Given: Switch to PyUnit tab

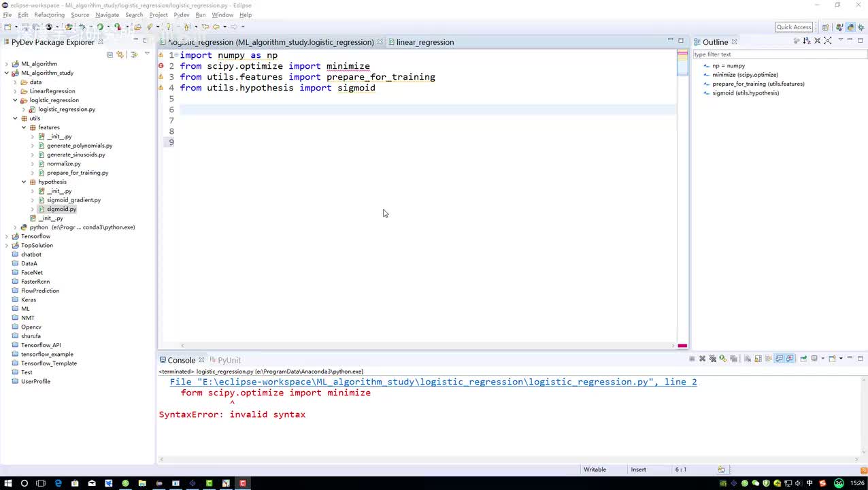Looking at the screenshot, I should tap(225, 360).
